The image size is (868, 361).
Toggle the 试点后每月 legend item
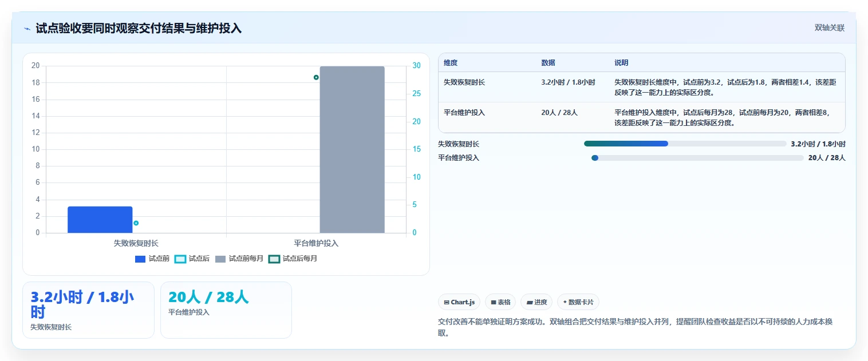pyautogui.click(x=293, y=259)
